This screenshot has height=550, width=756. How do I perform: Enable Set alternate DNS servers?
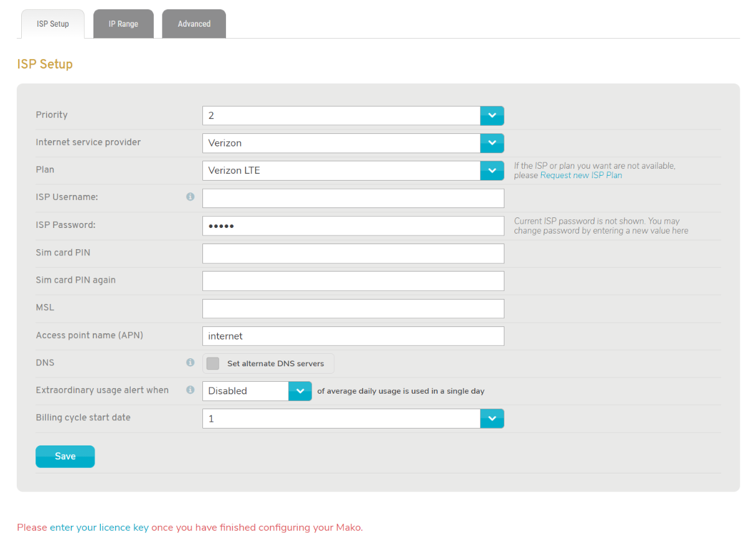212,363
